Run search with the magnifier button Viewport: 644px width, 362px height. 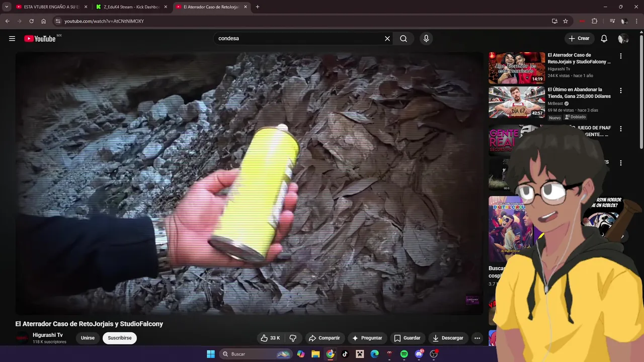[404, 39]
